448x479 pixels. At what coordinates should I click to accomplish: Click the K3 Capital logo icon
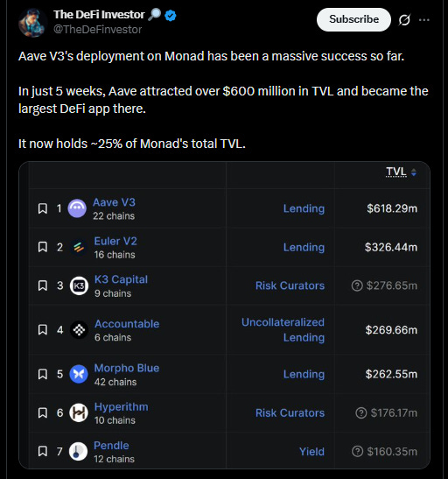pos(79,285)
